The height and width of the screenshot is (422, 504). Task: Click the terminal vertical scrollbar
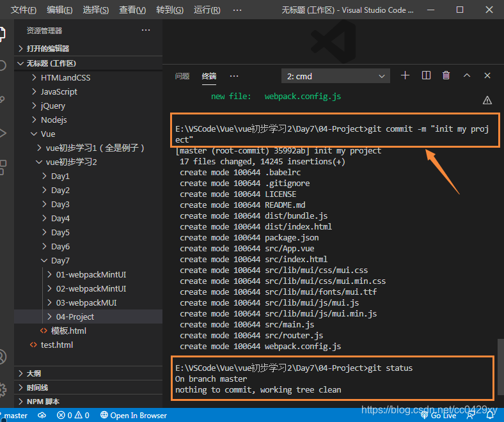pyautogui.click(x=500, y=366)
